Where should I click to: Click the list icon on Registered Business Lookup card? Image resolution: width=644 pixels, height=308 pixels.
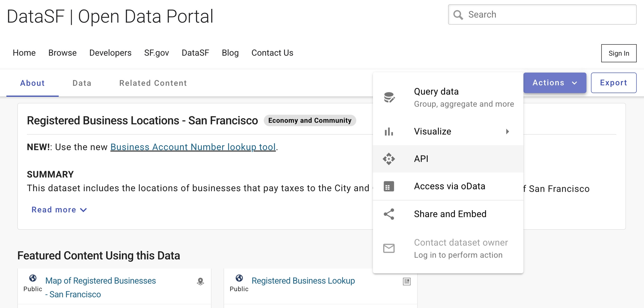[407, 281]
